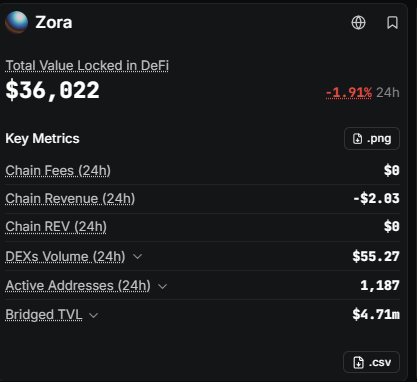Image resolution: width=417 pixels, height=382 pixels.
Task: Click the 24h label beside percentage
Action: (x=388, y=93)
